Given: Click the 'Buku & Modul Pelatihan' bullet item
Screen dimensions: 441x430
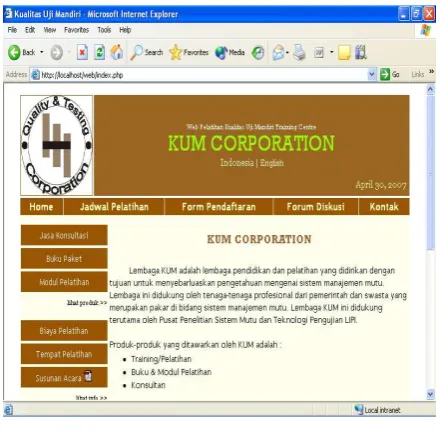Looking at the screenshot, I should tap(171, 372).
